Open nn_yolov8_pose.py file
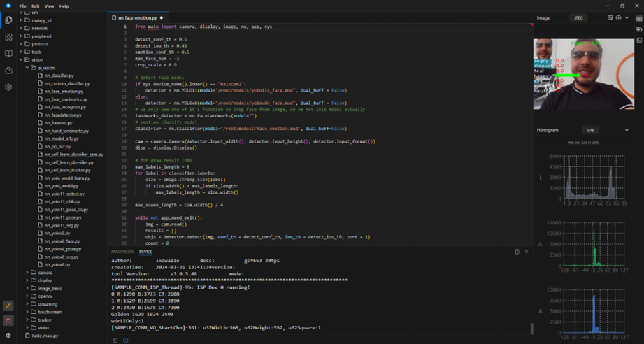The width and height of the screenshot is (644, 344). (63, 249)
